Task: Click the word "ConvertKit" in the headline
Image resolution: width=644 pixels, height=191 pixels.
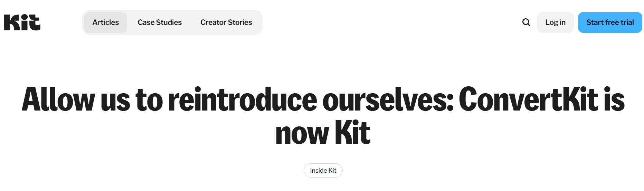Action: [528, 99]
